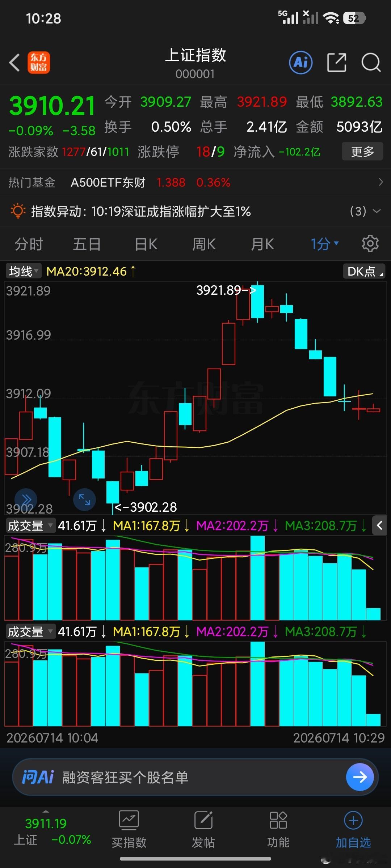Screen dimensions: 391x868
Task: Open the Ai assistant circle icon
Action: [x=301, y=63]
